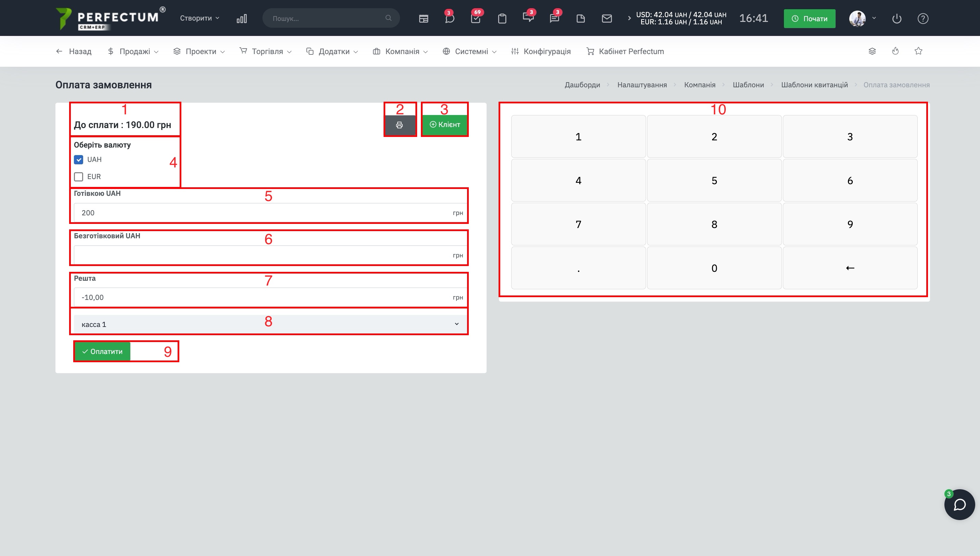Expand the касса 1 dropdown

click(269, 324)
